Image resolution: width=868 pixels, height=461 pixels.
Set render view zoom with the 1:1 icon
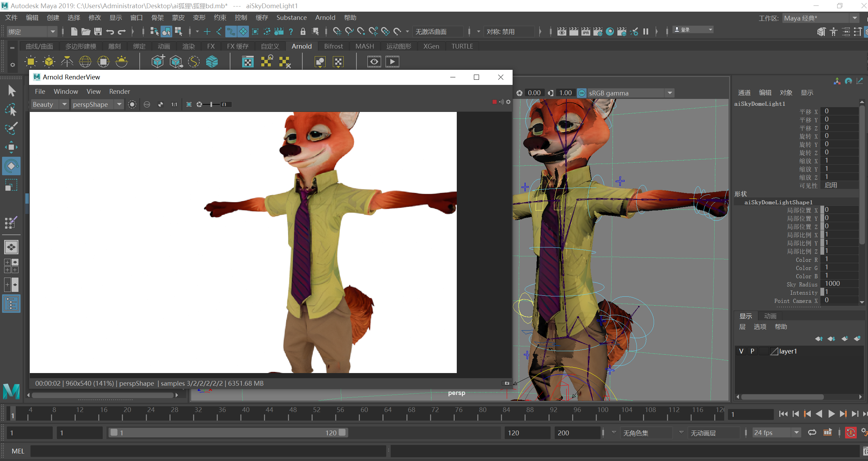pos(174,104)
